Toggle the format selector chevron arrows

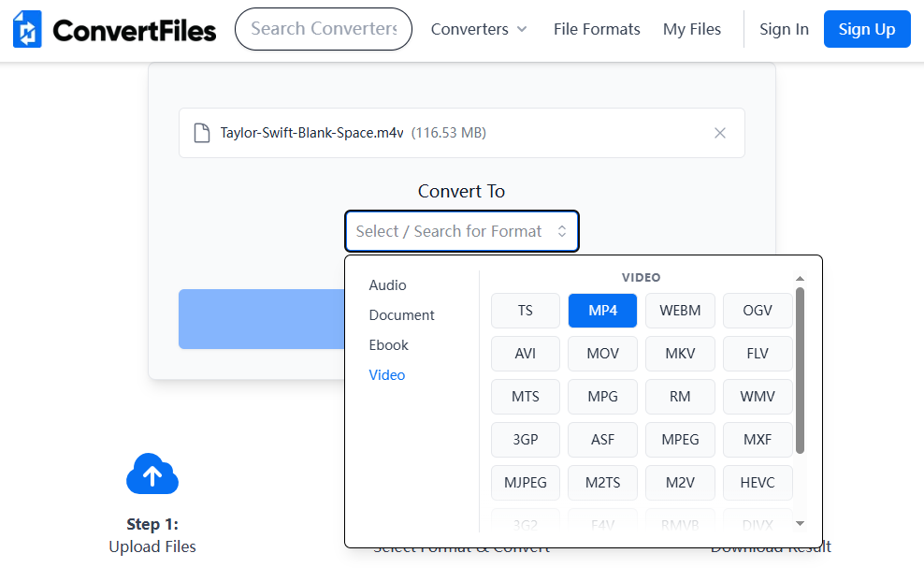562,231
